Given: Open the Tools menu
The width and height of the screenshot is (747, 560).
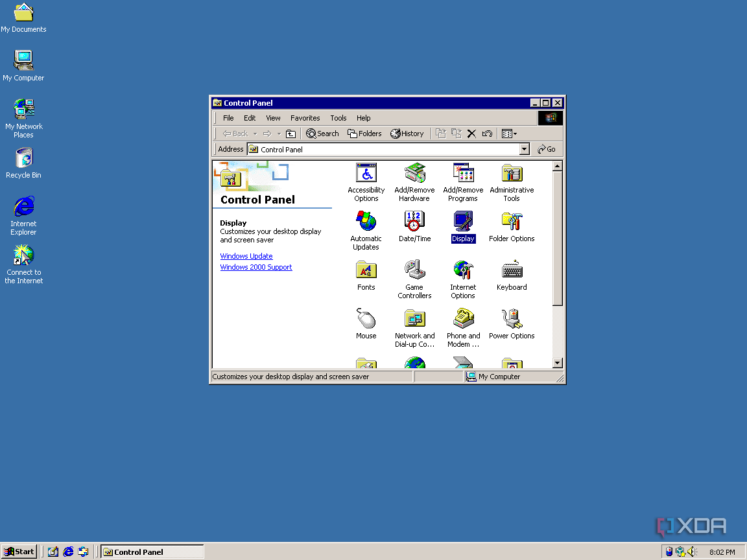Looking at the screenshot, I should click(338, 118).
